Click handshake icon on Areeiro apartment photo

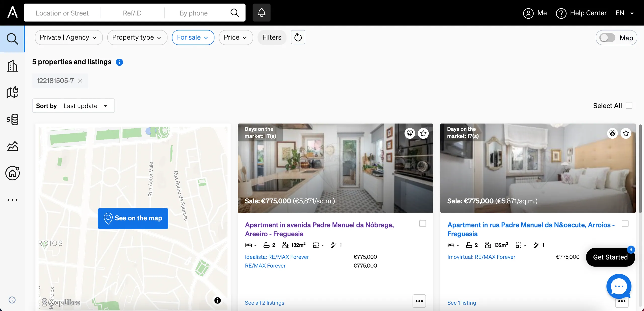tap(410, 133)
